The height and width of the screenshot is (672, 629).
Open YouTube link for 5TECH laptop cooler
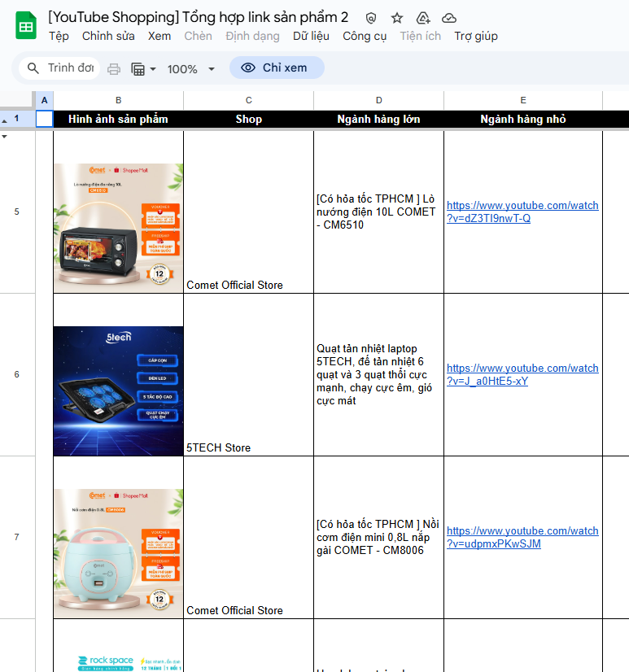click(x=522, y=374)
